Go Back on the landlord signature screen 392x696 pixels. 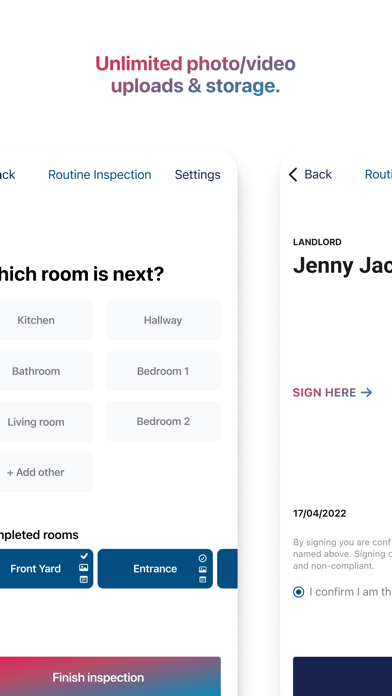coord(310,174)
